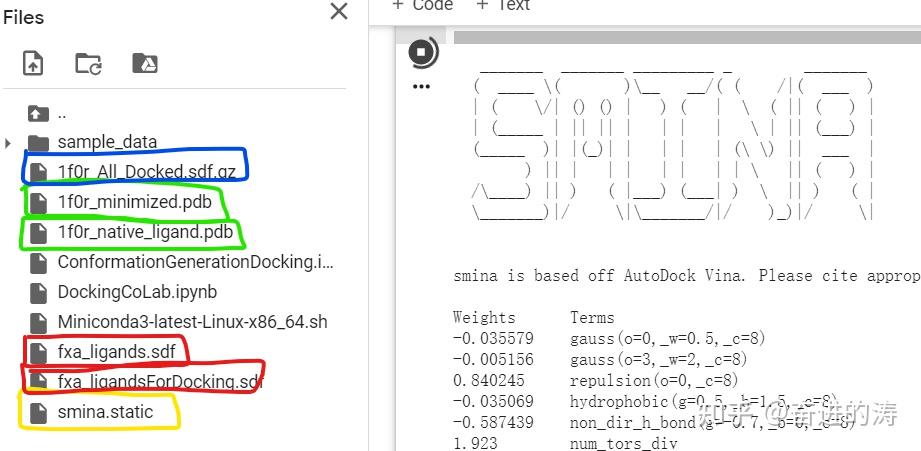Upload a file to session storage
The width and height of the screenshot is (921, 451).
pos(33,63)
